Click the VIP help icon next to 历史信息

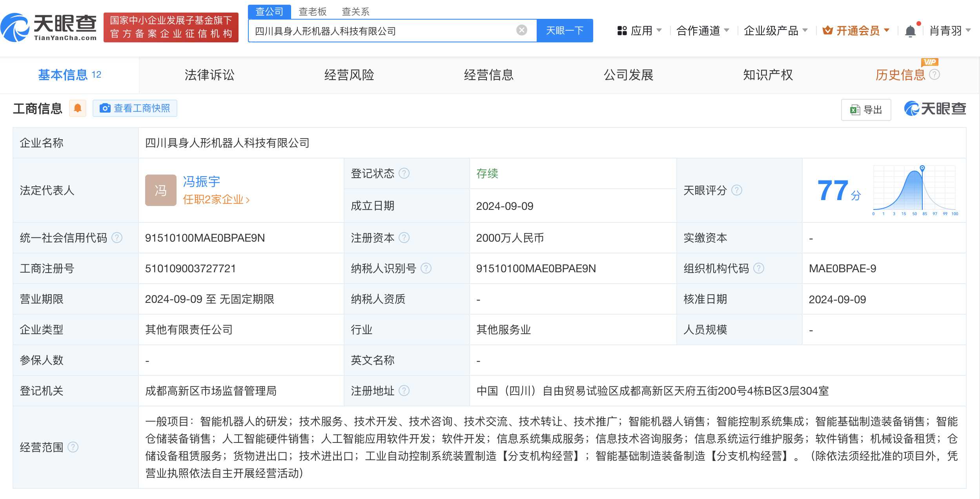pos(935,75)
